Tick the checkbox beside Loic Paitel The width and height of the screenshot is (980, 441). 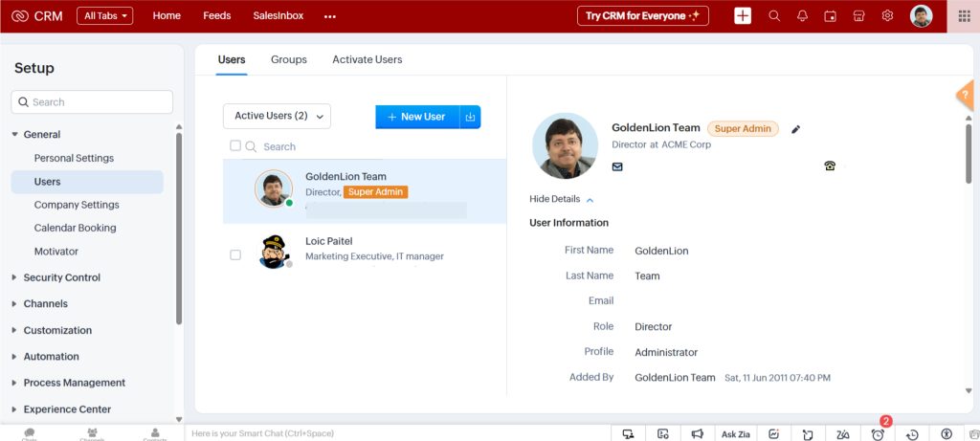coord(235,255)
